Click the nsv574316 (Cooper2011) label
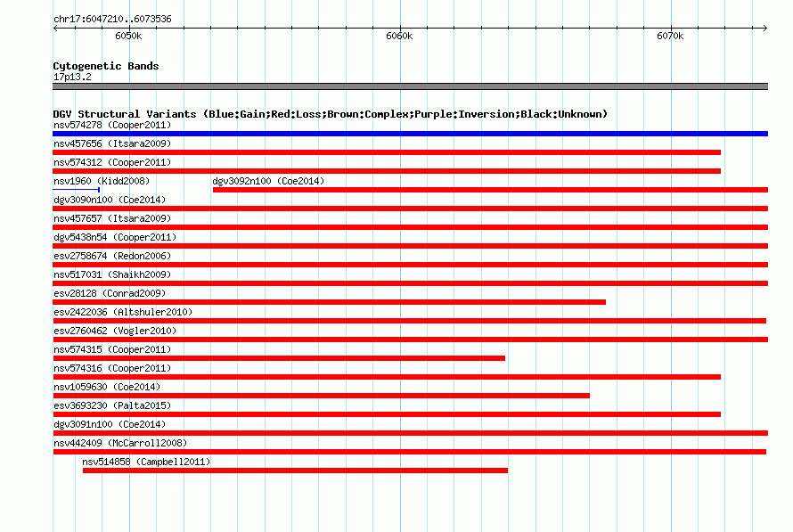793x532 pixels. [112, 368]
